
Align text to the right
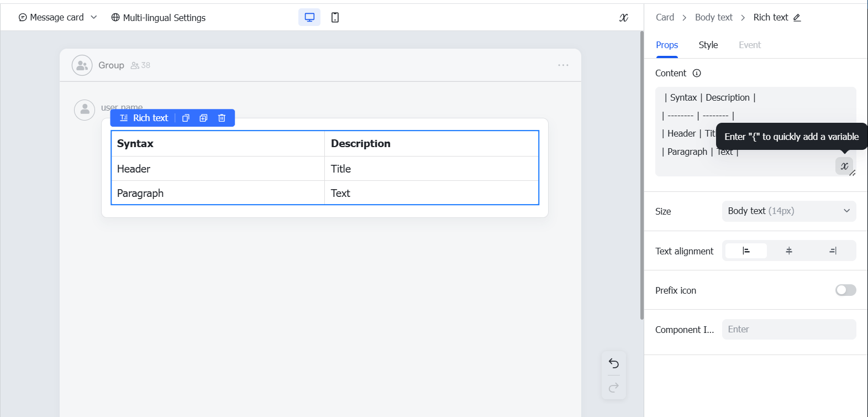[833, 251]
